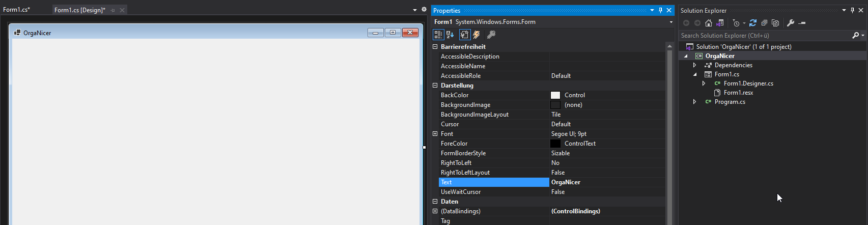Sort properties alphabetically

[x=450, y=35]
